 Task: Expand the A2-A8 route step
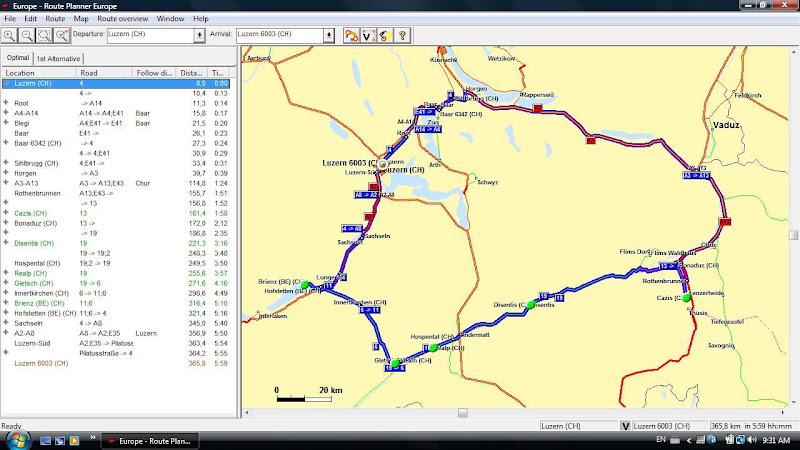[6, 333]
